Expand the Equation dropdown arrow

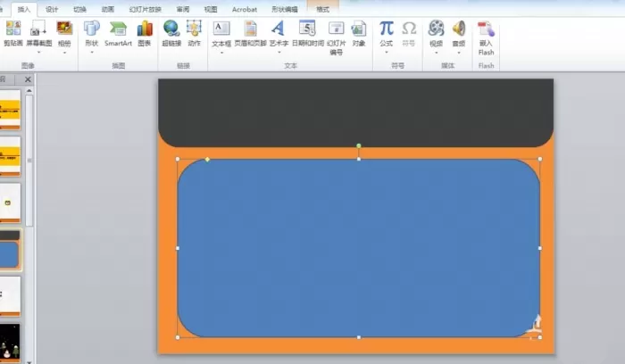click(x=387, y=52)
